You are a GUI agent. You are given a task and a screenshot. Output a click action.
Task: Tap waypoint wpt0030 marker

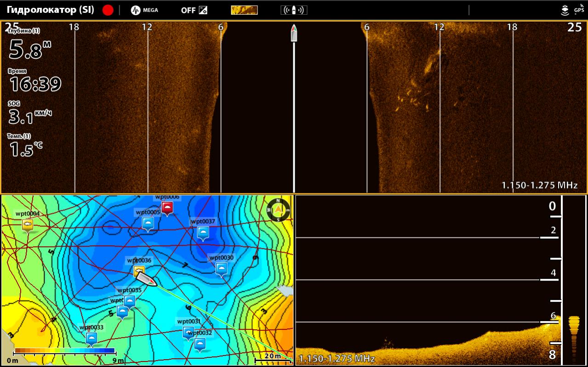[x=222, y=269]
